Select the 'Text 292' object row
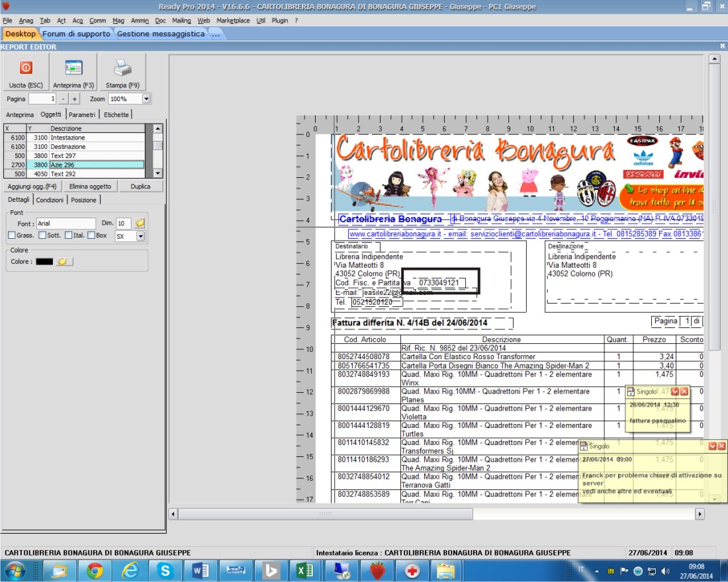Image resolution: width=728 pixels, height=582 pixels. (x=74, y=173)
